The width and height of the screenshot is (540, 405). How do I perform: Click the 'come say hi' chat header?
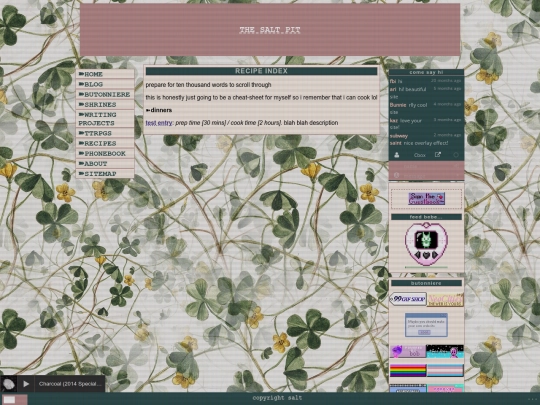[426, 72]
